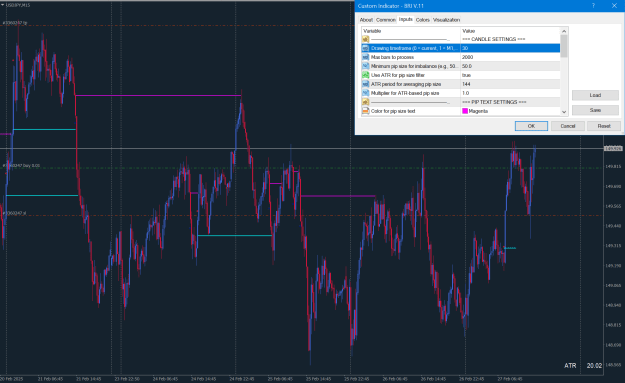
Task: Open the About tab
Action: tap(366, 20)
